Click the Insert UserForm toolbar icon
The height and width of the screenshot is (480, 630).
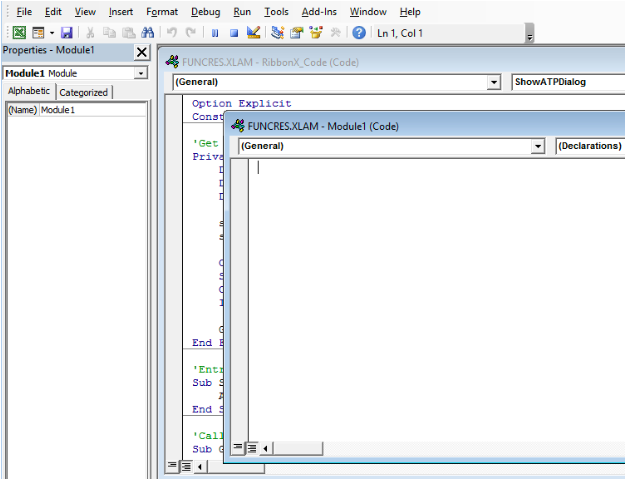tap(38, 33)
